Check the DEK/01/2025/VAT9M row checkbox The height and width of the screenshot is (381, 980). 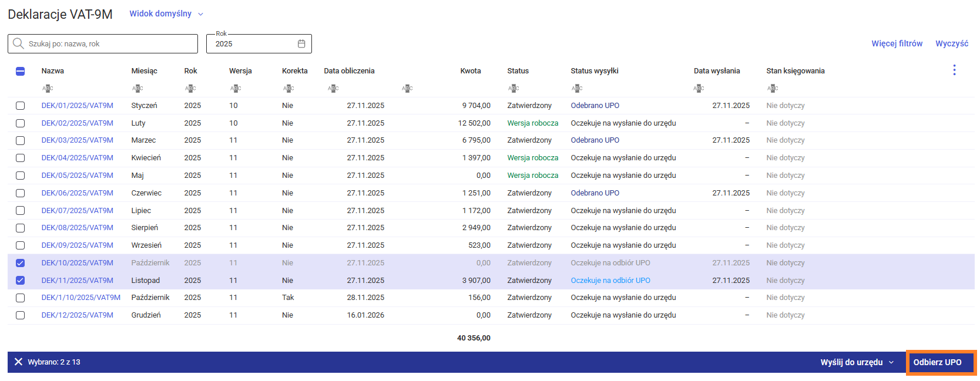tap(21, 106)
